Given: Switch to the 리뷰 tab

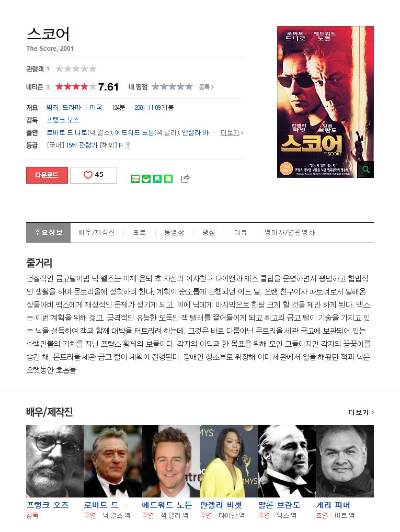Looking at the screenshot, I should [x=241, y=232].
